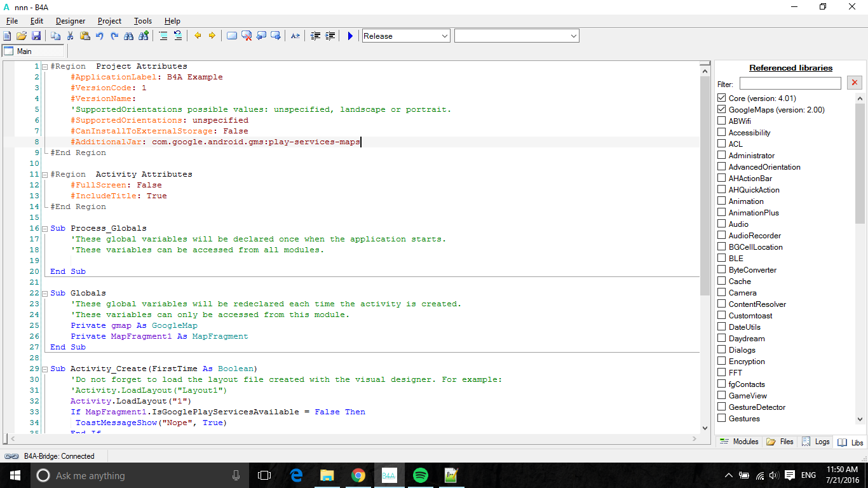The height and width of the screenshot is (488, 868).
Task: Uncheck the Core library checkbox
Action: [x=721, y=98]
